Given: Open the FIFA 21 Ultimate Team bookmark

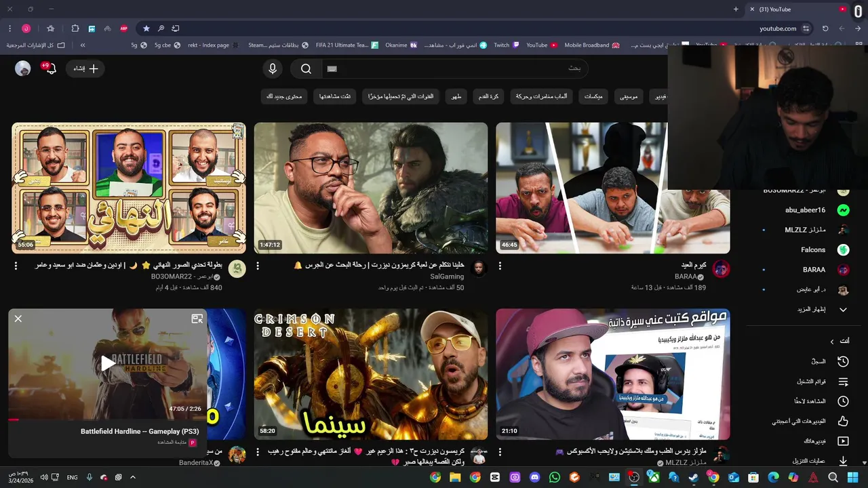Looking at the screenshot, I should [347, 45].
